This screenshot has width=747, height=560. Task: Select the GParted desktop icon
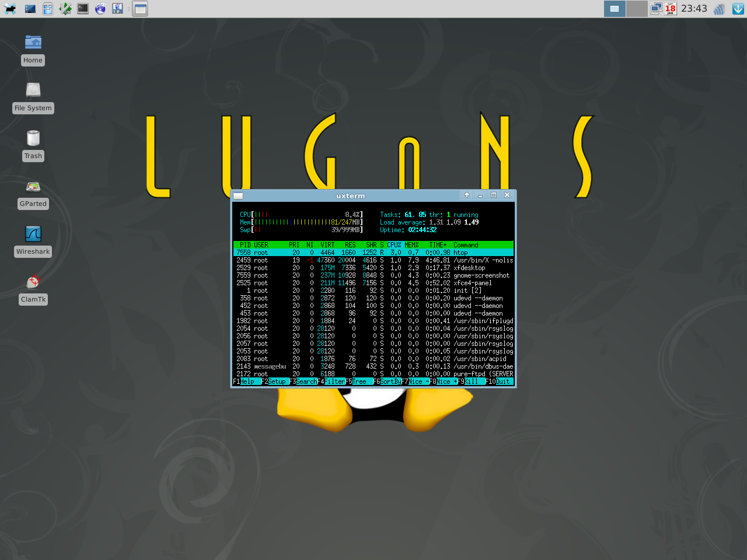click(33, 193)
